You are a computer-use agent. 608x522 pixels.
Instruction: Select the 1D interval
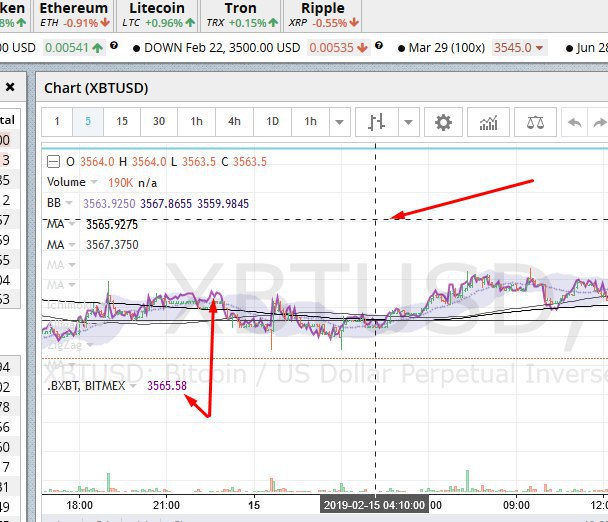click(x=272, y=122)
